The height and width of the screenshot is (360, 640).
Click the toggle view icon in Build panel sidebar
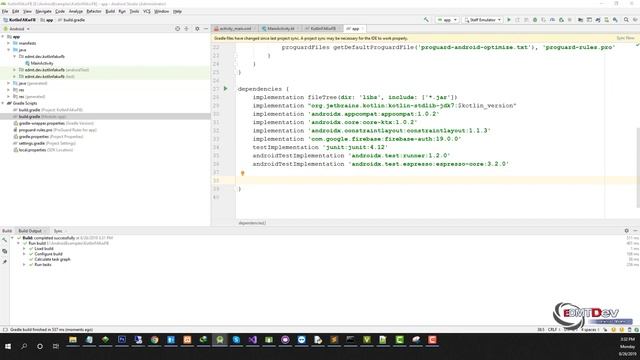pyautogui.click(x=4, y=251)
